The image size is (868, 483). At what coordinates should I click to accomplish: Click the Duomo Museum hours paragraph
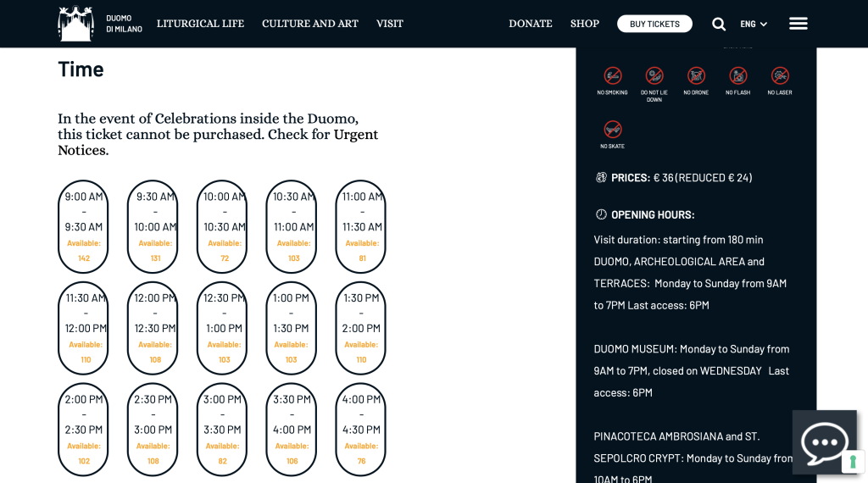pyautogui.click(x=692, y=370)
